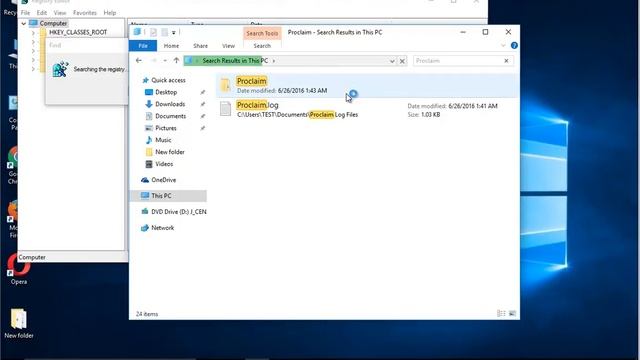Open the Edit menu in Registry Editor
This screenshot has width=640, height=360.
(x=42, y=13)
